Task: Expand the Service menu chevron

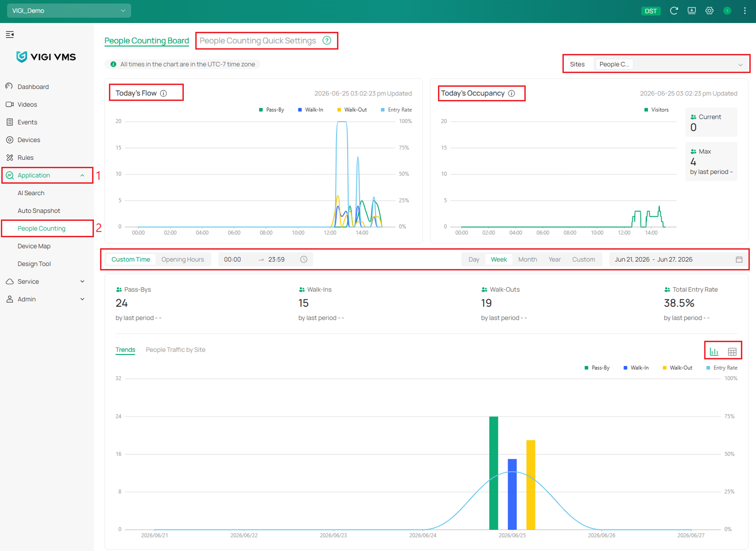Action: point(82,282)
